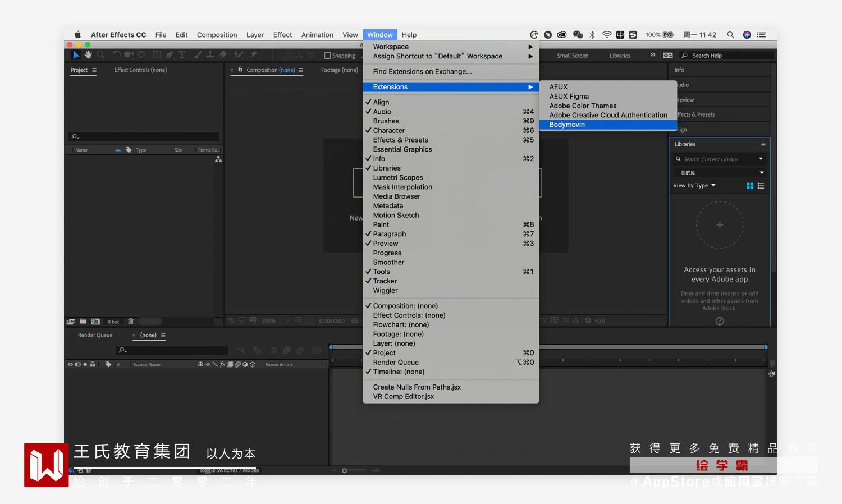Open the View by Type dropdown
The image size is (842, 504).
[694, 186]
